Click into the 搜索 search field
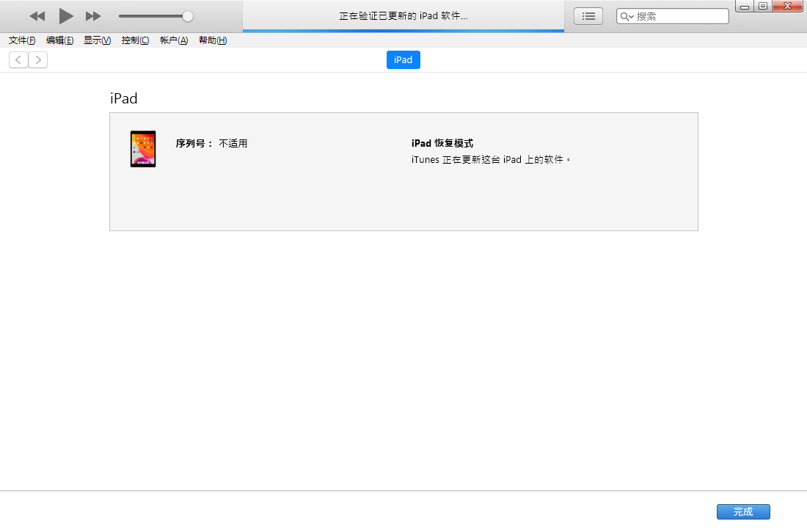This screenshot has width=807, height=532. (x=679, y=16)
